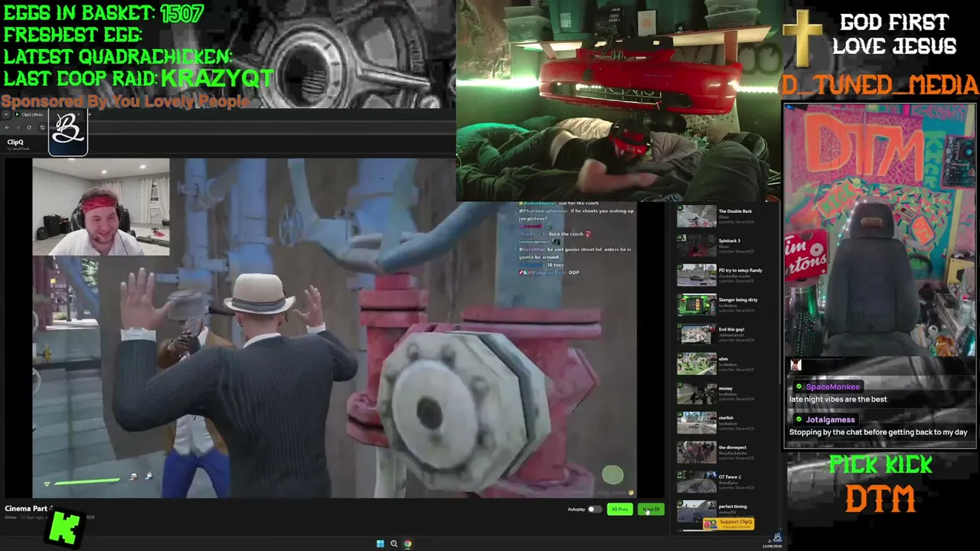
Task: Open the Support ClipQ link
Action: [728, 523]
